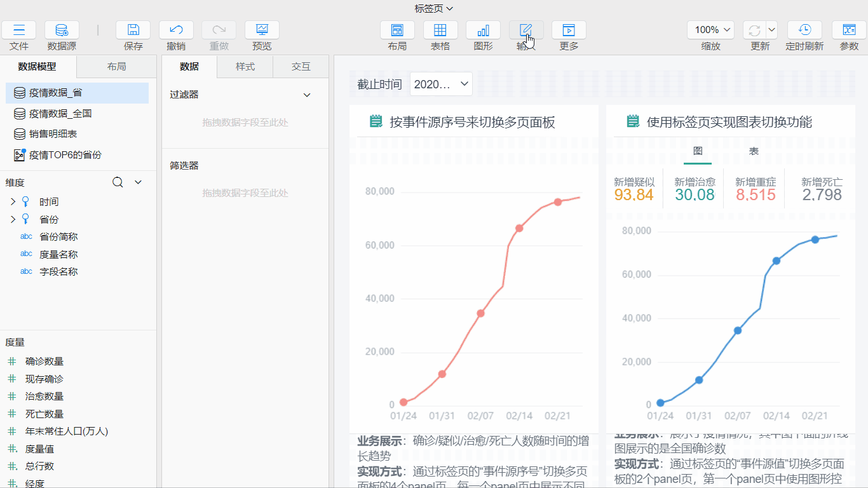Collapse the 过滤器 section chevron
Screen dimensions: 868x488
tap(307, 95)
